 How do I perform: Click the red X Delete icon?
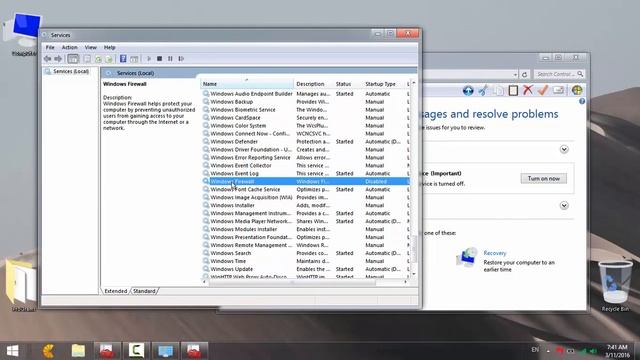(528, 90)
